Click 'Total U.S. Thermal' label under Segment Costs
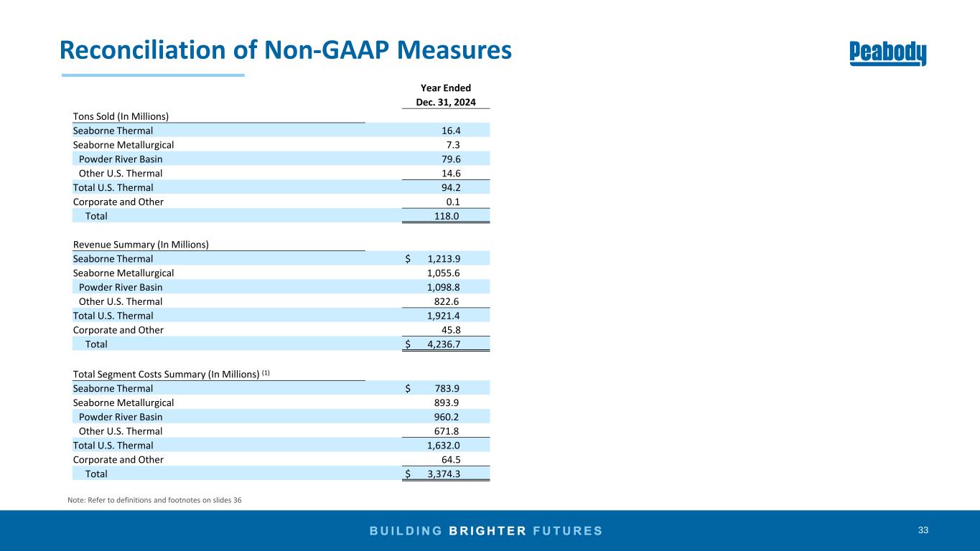 point(113,446)
